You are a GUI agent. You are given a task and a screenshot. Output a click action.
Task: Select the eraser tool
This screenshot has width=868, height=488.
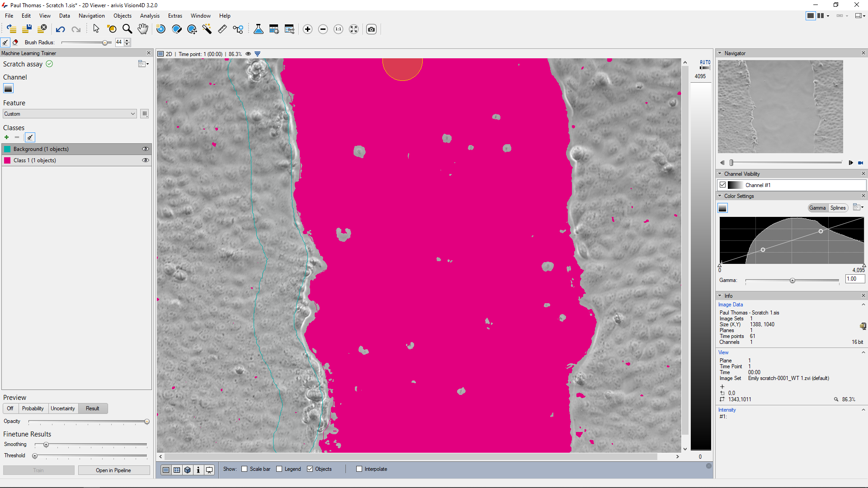pyautogui.click(x=15, y=42)
